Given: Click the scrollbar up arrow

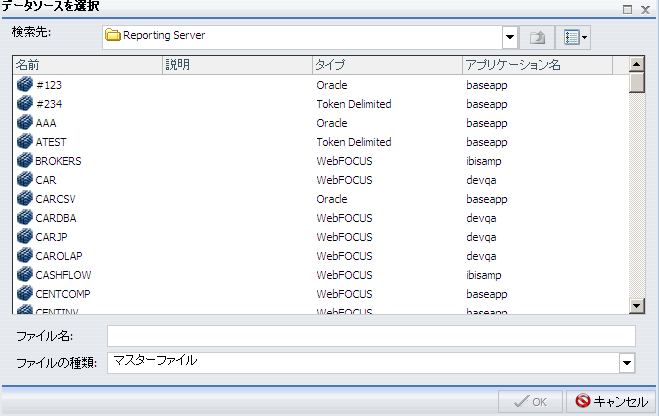Looking at the screenshot, I should pos(637,64).
